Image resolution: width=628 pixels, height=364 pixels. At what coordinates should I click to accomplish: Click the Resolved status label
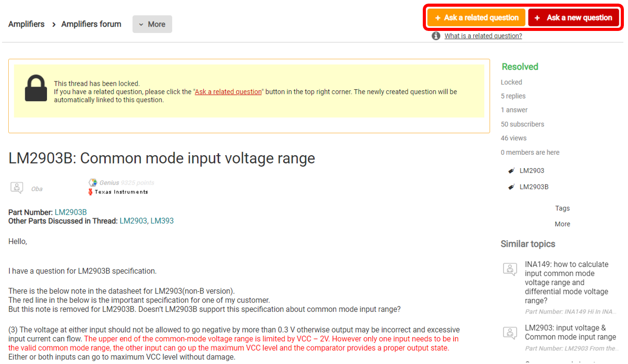tap(520, 67)
